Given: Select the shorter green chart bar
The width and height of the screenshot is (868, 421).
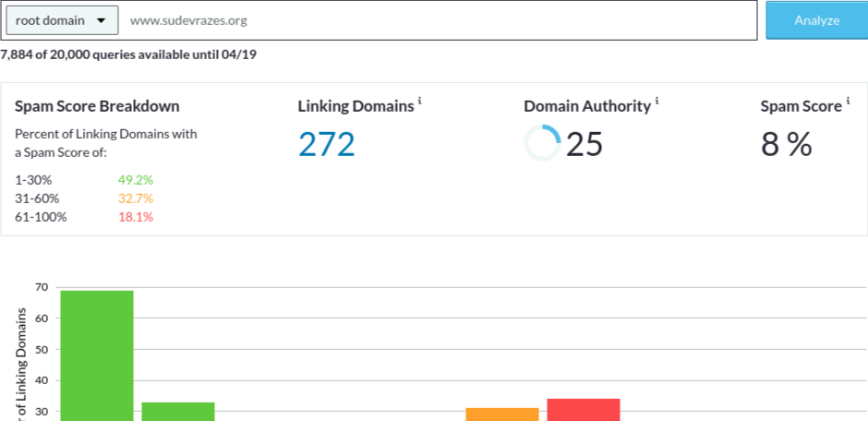Looking at the screenshot, I should click(178, 411).
